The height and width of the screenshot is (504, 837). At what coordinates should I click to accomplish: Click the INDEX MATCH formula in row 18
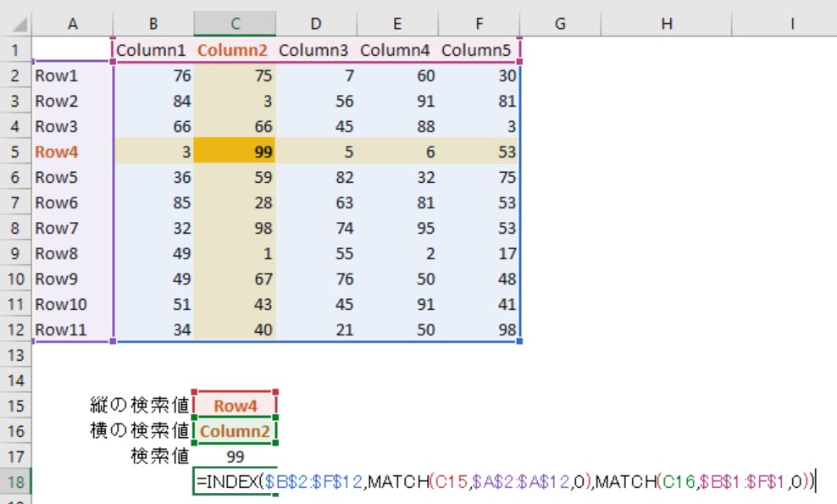(x=505, y=482)
